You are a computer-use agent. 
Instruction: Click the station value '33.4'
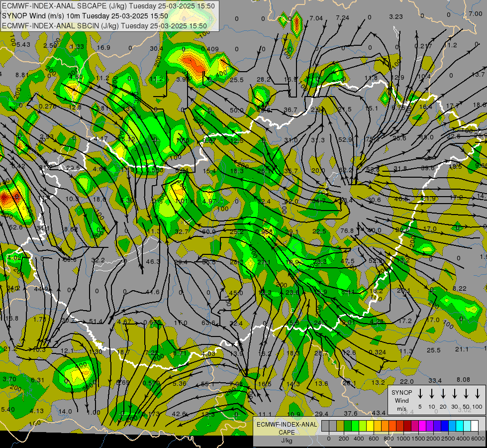click(435, 380)
